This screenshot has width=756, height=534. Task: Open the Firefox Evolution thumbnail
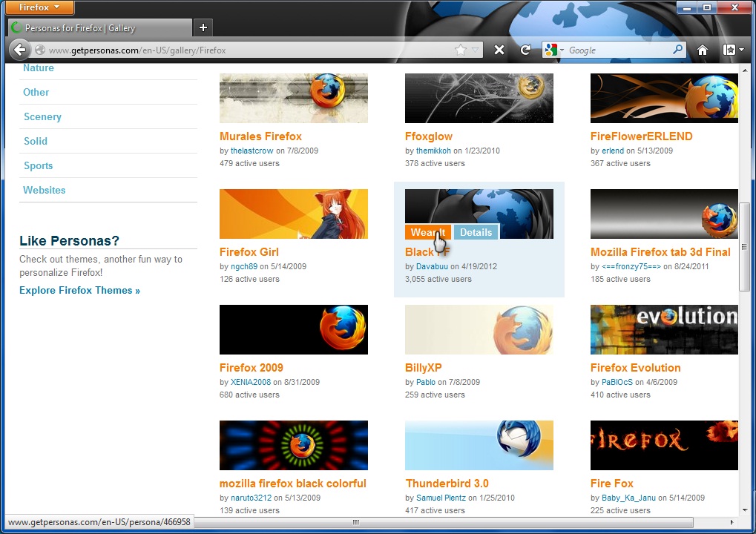664,329
